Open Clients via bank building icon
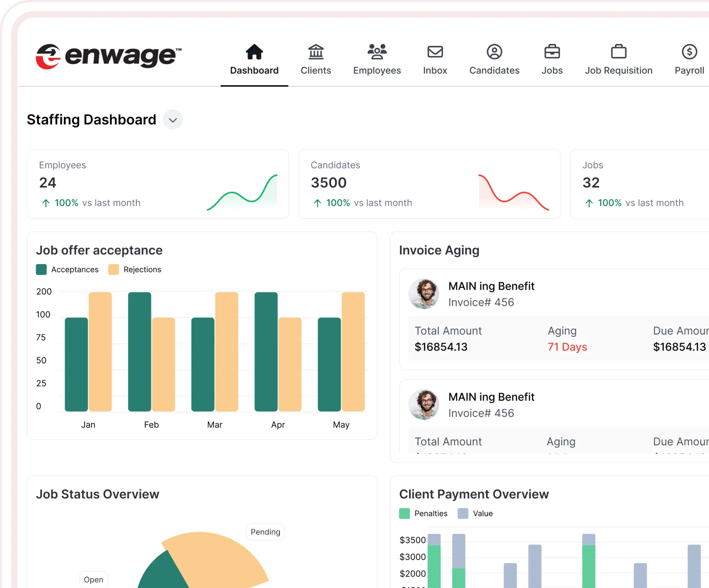Viewport: 709px width, 588px height. [316, 52]
